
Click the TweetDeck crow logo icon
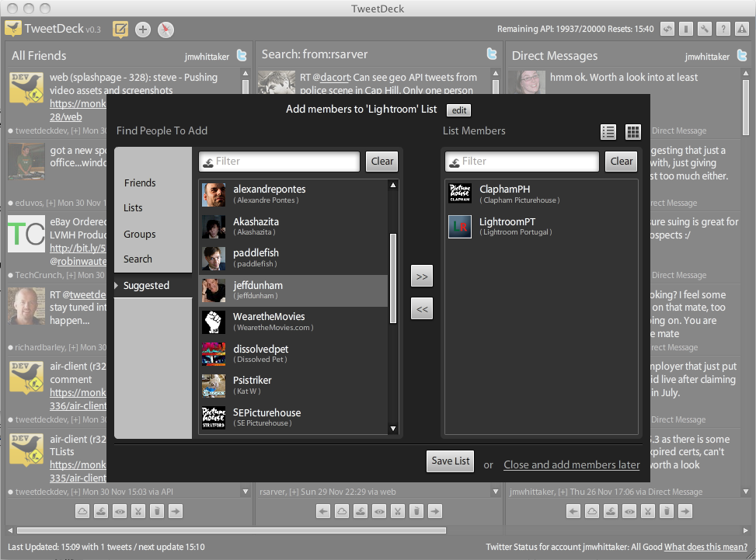coord(13,29)
